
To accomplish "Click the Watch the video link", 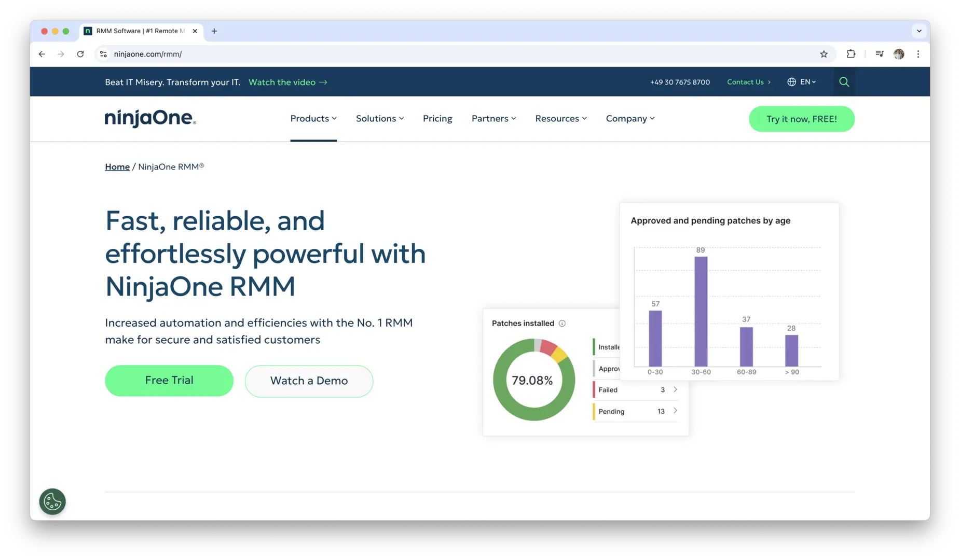I will tap(288, 82).
